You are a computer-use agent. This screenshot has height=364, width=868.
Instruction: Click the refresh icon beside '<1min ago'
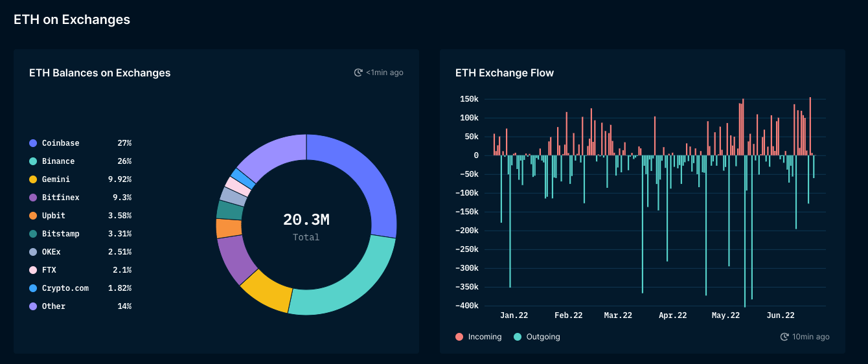pos(358,73)
